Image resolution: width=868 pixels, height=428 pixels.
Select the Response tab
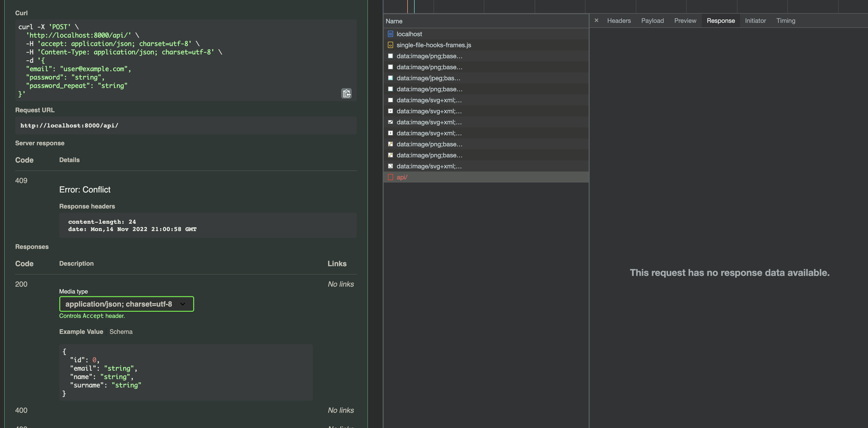pos(721,20)
